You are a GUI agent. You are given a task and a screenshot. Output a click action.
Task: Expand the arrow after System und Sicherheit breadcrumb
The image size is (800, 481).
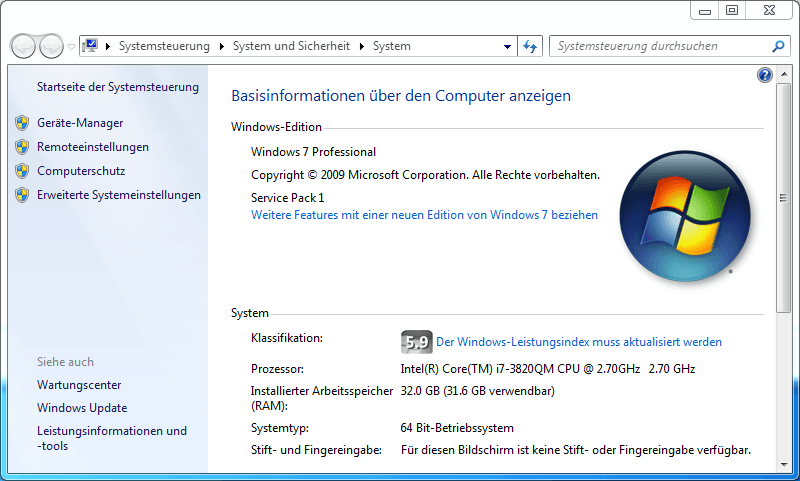(x=362, y=46)
